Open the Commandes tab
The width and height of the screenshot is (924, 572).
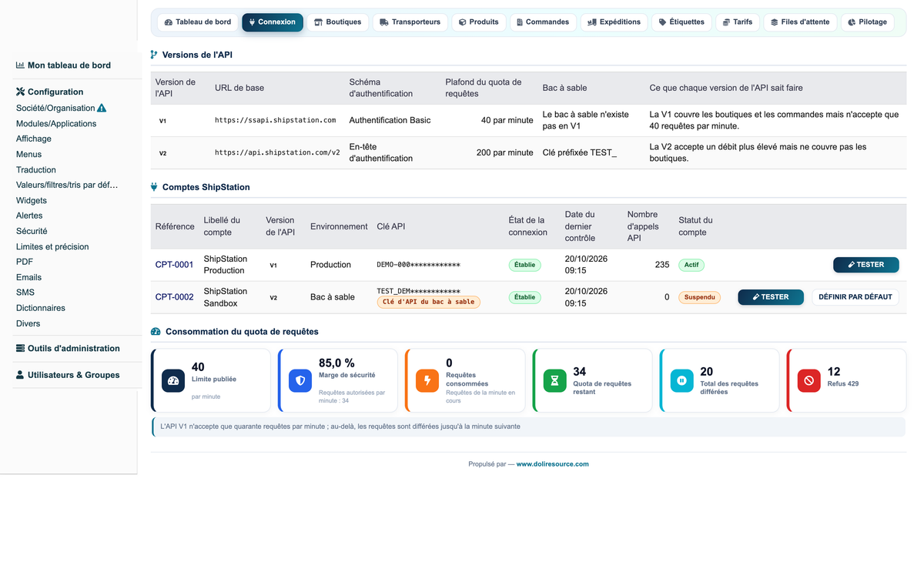coord(544,22)
